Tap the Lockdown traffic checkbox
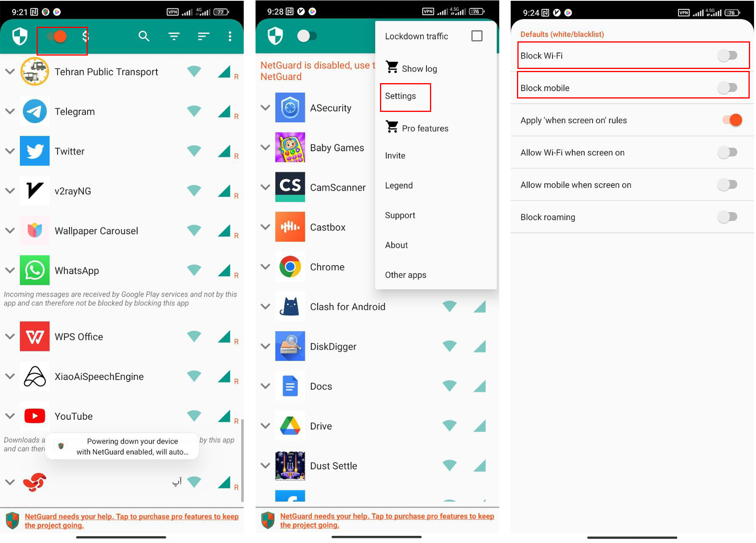Image resolution: width=756 pixels, height=543 pixels. 478,36
